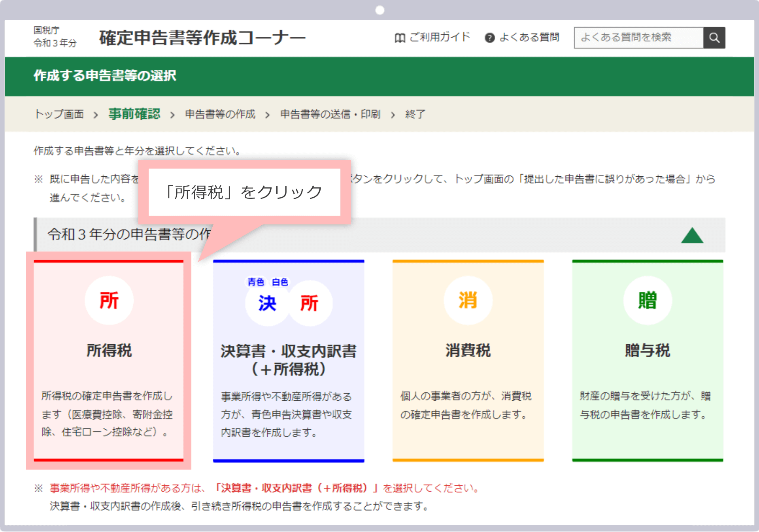Image resolution: width=759 pixels, height=532 pixels.
Task: Select the 所 income tax circle icon
Action: (x=109, y=300)
